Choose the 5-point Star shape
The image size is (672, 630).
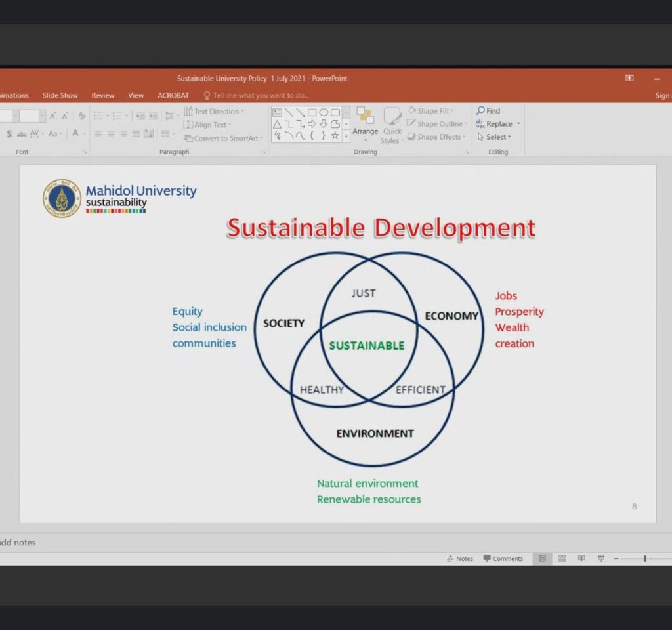pos(335,135)
